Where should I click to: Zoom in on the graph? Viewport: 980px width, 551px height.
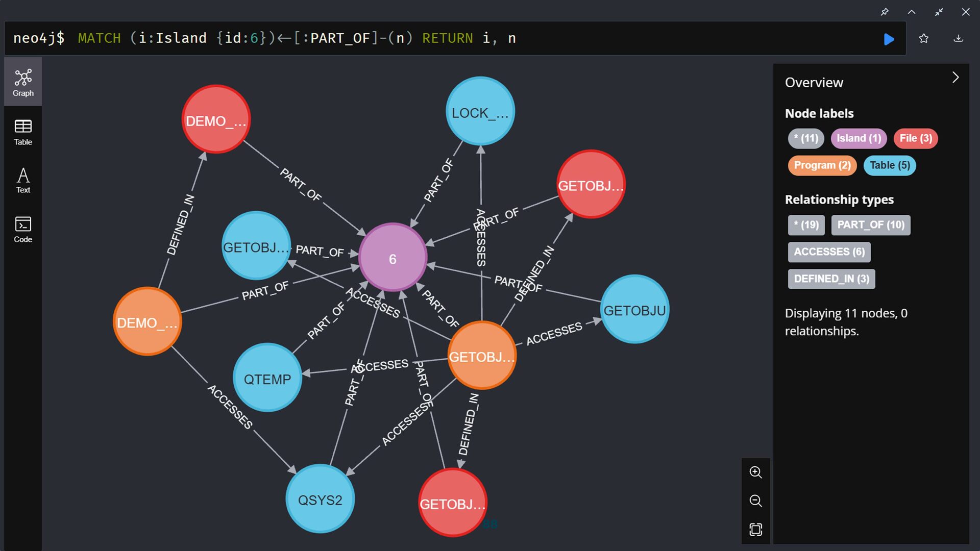[755, 472]
